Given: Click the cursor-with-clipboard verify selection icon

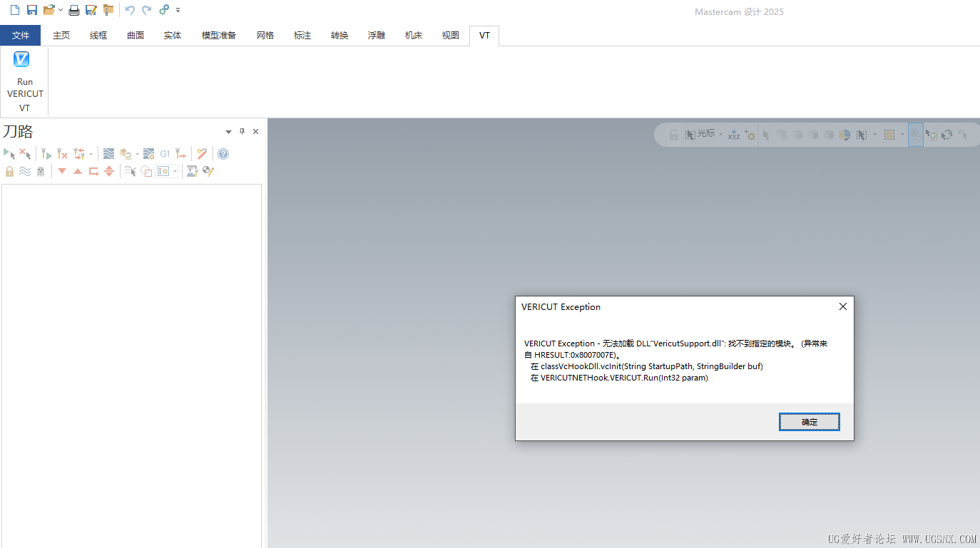Looking at the screenshot, I should (931, 134).
